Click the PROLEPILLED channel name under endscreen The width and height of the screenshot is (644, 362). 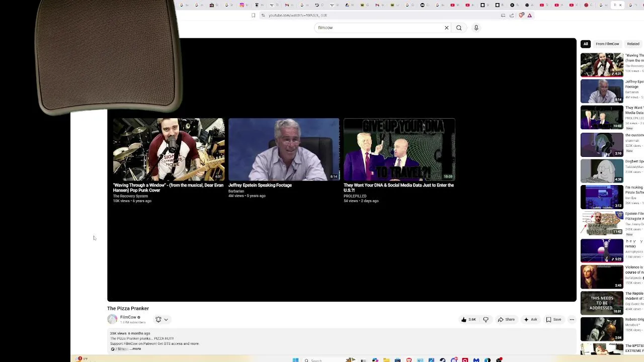355,196
